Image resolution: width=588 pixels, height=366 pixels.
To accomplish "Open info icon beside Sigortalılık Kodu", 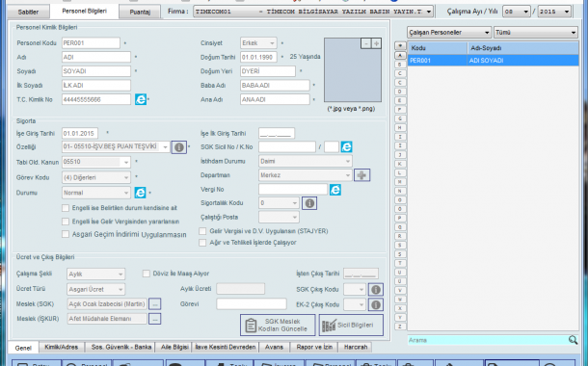I will 309,203.
